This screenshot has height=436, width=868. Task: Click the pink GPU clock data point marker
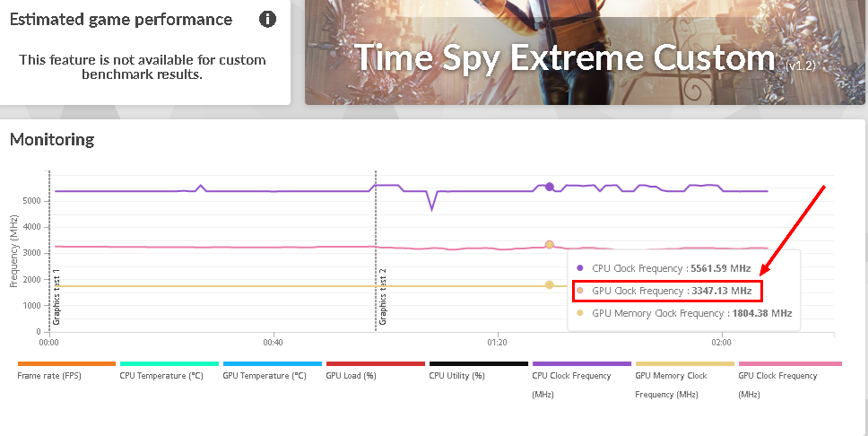(549, 244)
